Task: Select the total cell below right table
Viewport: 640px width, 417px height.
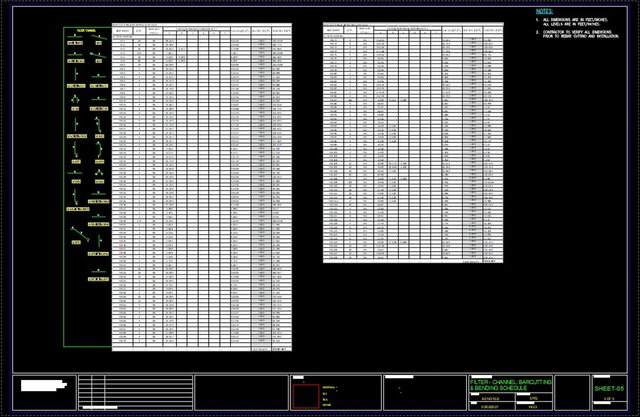Action: tap(490, 261)
